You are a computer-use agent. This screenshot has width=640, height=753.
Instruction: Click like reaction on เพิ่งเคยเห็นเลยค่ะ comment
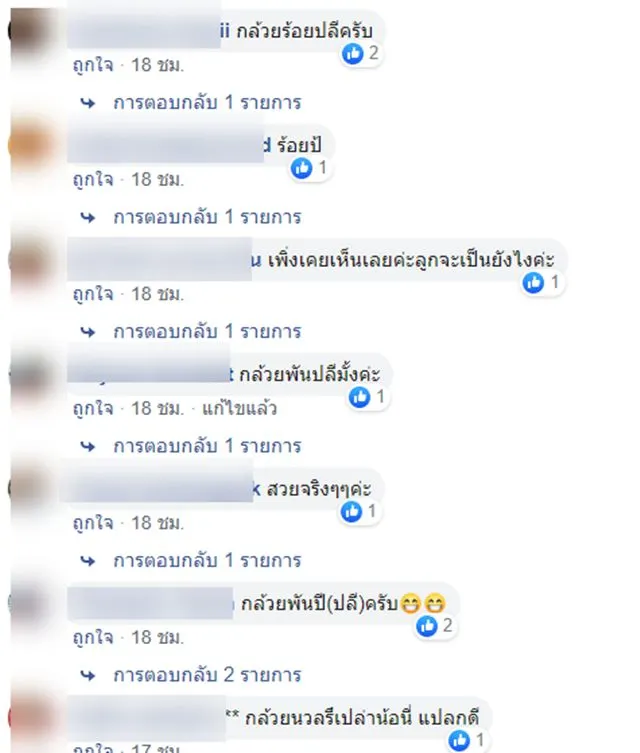click(533, 282)
